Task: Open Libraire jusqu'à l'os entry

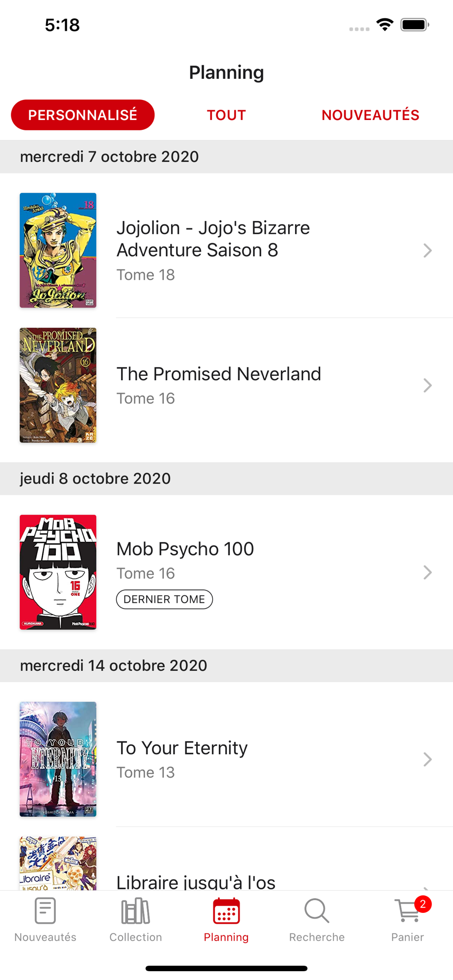Action: tap(196, 882)
